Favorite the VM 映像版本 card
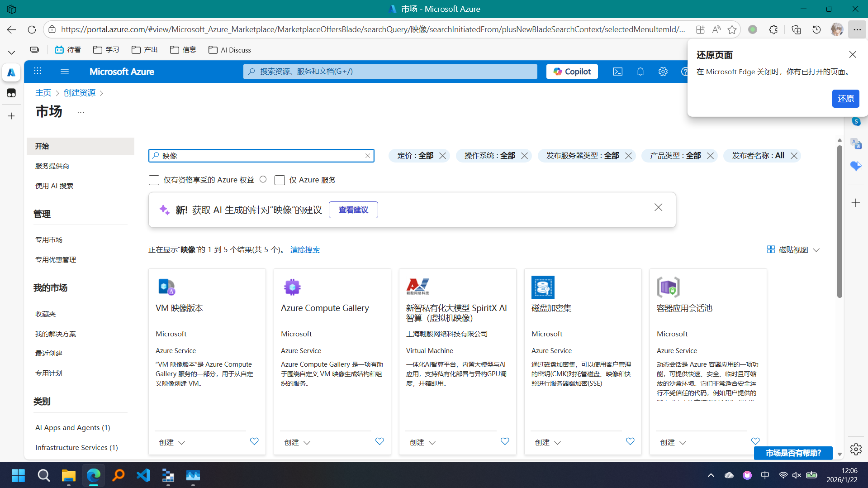Screen dimensions: 868x488 pyautogui.click(x=254, y=441)
